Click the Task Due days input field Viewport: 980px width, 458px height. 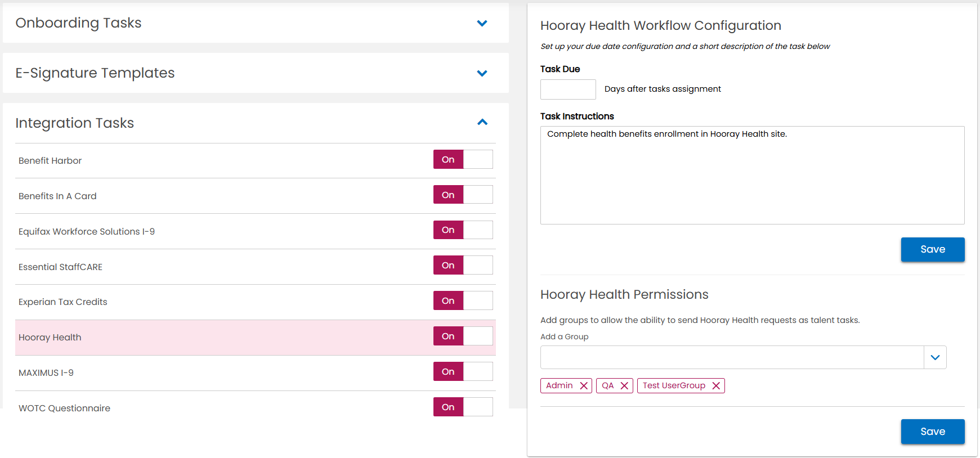(x=568, y=89)
